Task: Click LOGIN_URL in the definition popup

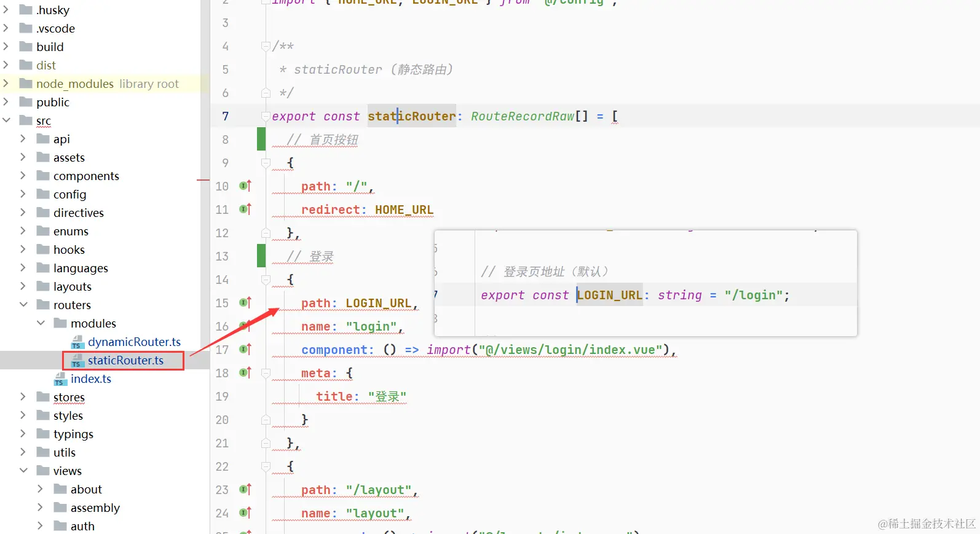Action: pyautogui.click(x=610, y=295)
